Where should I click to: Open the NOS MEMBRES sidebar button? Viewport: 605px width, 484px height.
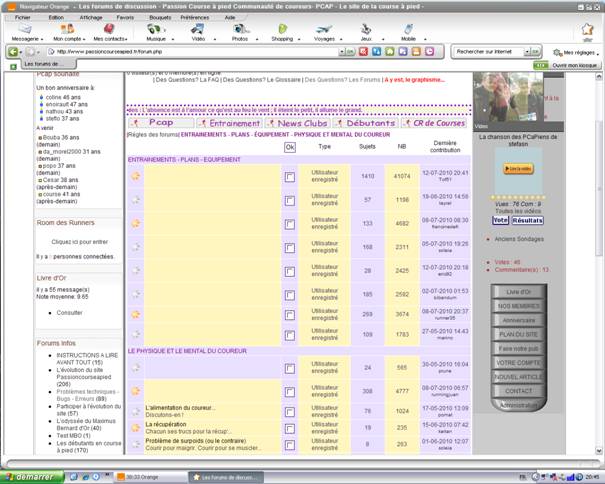coord(518,306)
